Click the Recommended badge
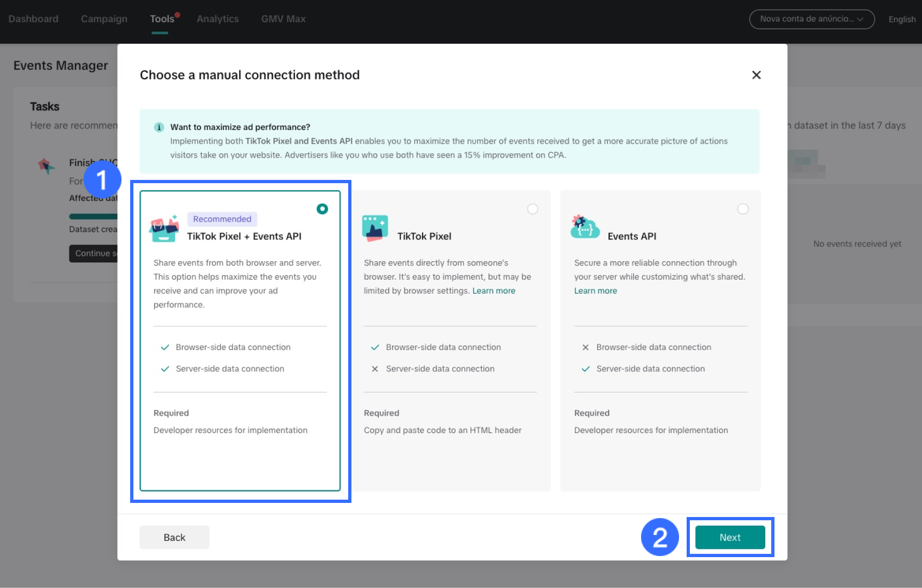Image resolution: width=922 pixels, height=588 pixels. [222, 219]
